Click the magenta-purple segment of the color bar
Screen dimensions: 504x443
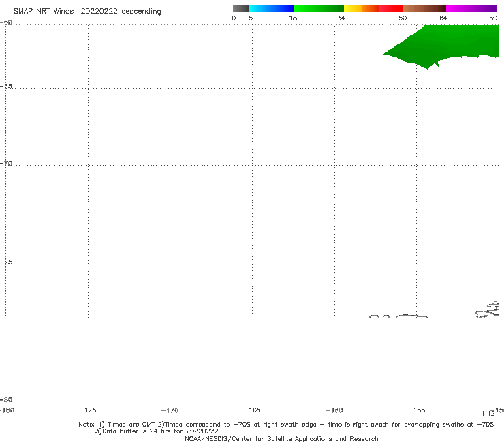point(471,8)
